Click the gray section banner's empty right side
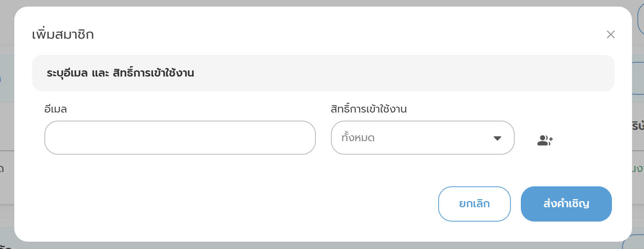644x249 pixels. click(x=425, y=73)
